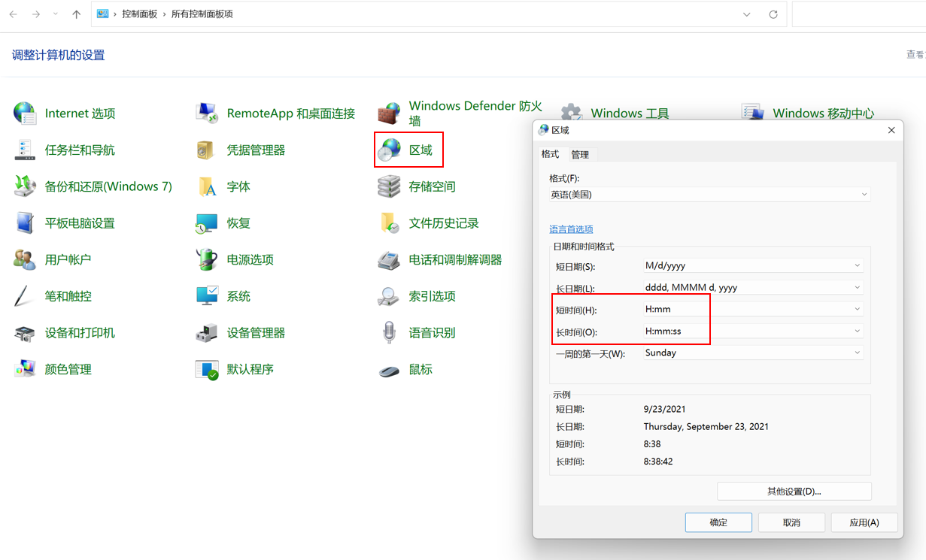Expand the address bar history chevron
926x560 pixels.
[746, 14]
